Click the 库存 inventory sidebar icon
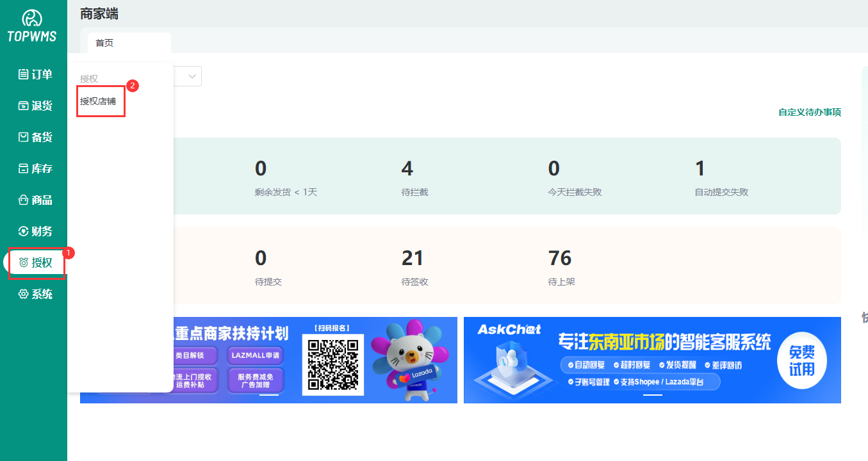The height and width of the screenshot is (461, 868). (x=24, y=168)
